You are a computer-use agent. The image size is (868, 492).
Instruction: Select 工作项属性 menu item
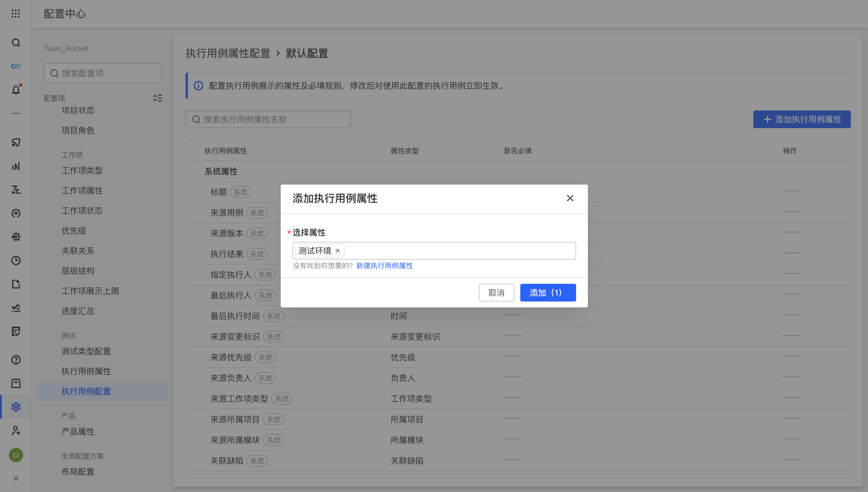point(82,190)
